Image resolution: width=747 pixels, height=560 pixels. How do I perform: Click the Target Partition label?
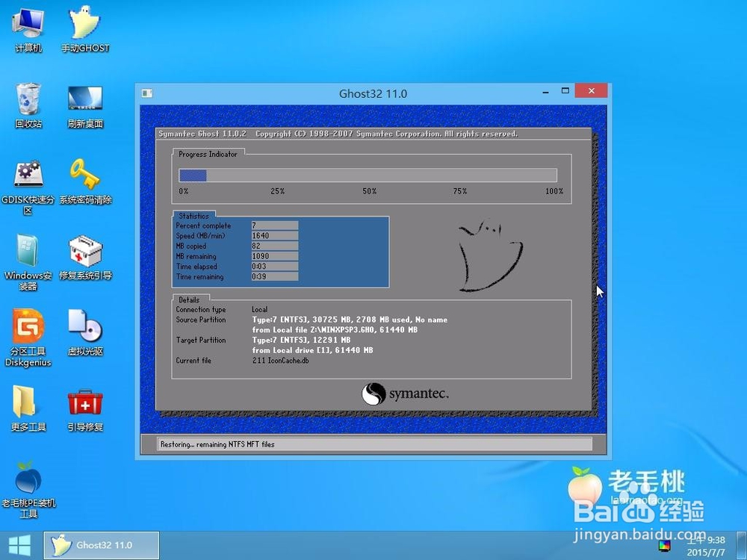200,340
